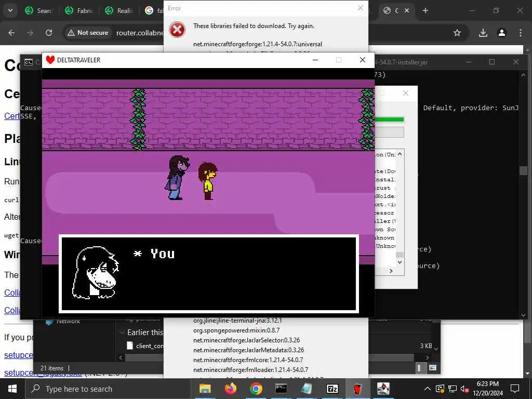Viewport: 532px width, 399px height.
Task: Open the Chrome three-dot menu
Action: [x=521, y=33]
